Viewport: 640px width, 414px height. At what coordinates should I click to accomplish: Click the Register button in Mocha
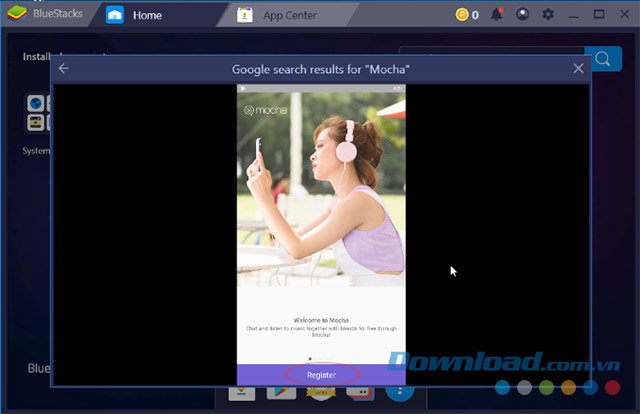(322, 375)
